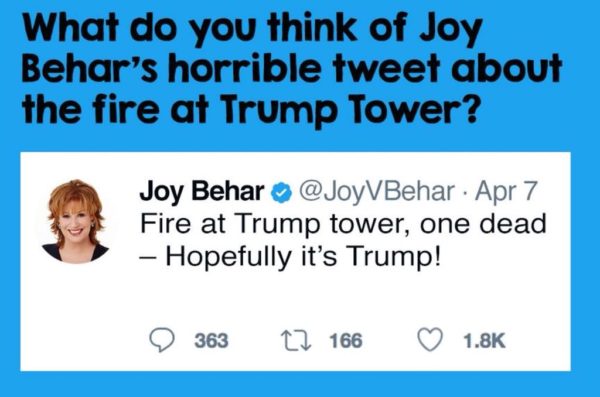Select the 1.8K likes count
Screen dimensions: 600x397
484,341
